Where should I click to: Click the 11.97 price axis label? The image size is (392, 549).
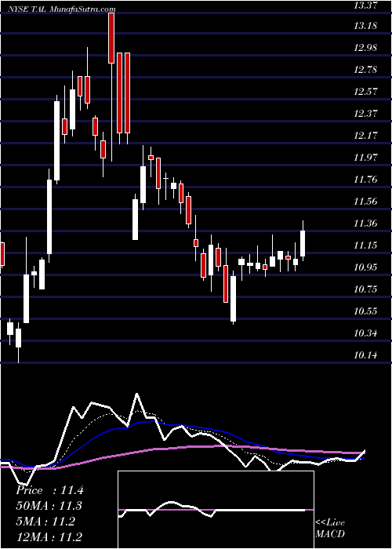(366, 158)
